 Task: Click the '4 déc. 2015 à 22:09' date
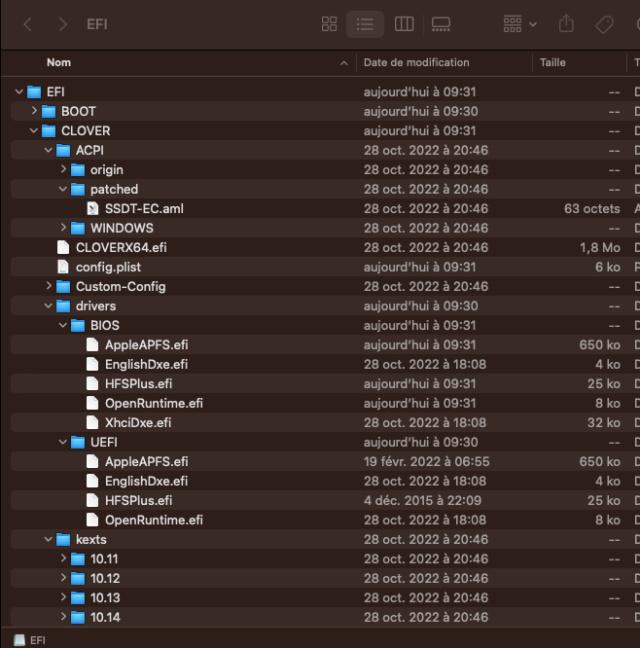(422, 500)
